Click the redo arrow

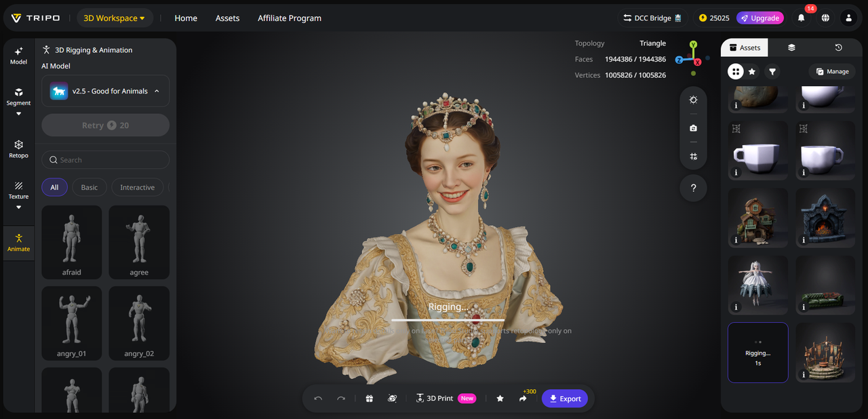(x=341, y=399)
